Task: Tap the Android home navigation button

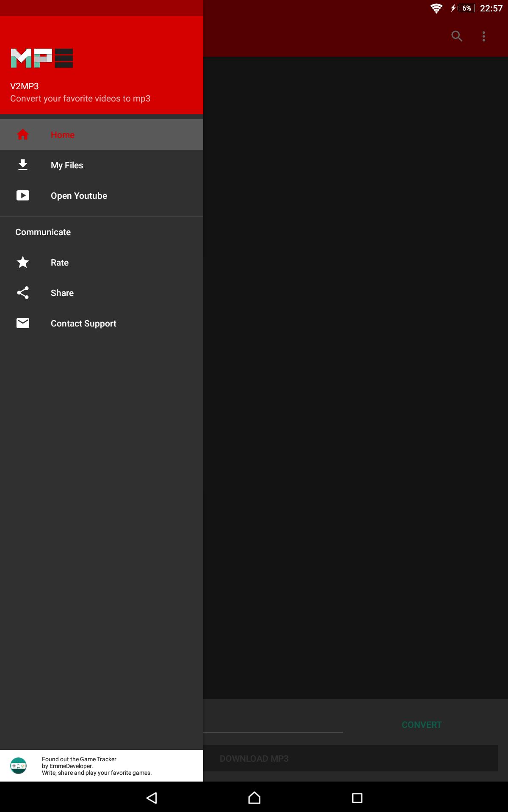Action: coord(254,798)
